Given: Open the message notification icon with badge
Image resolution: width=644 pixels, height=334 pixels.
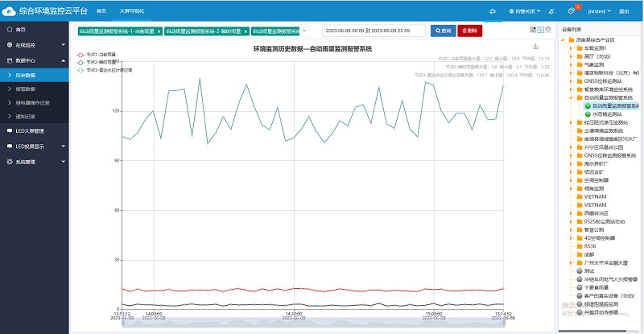Looking at the screenshot, I should (x=571, y=11).
